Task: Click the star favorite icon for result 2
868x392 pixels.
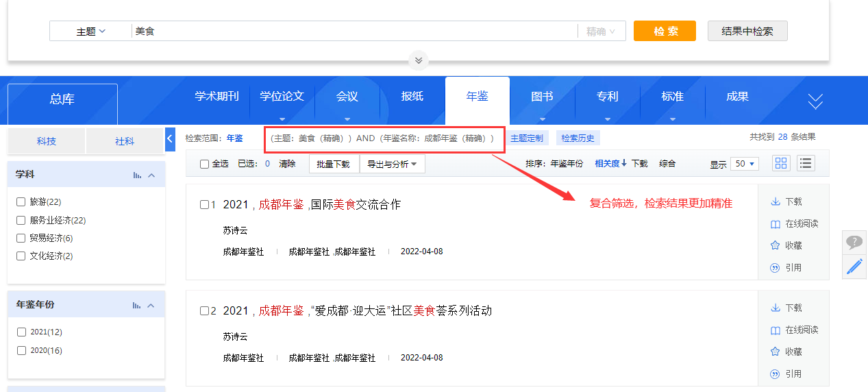Action: (x=776, y=352)
